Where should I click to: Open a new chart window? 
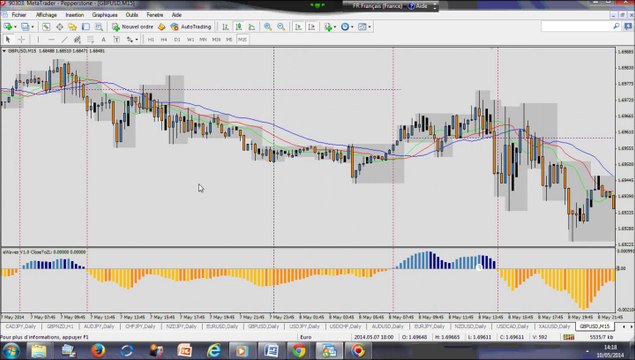tap(8, 27)
